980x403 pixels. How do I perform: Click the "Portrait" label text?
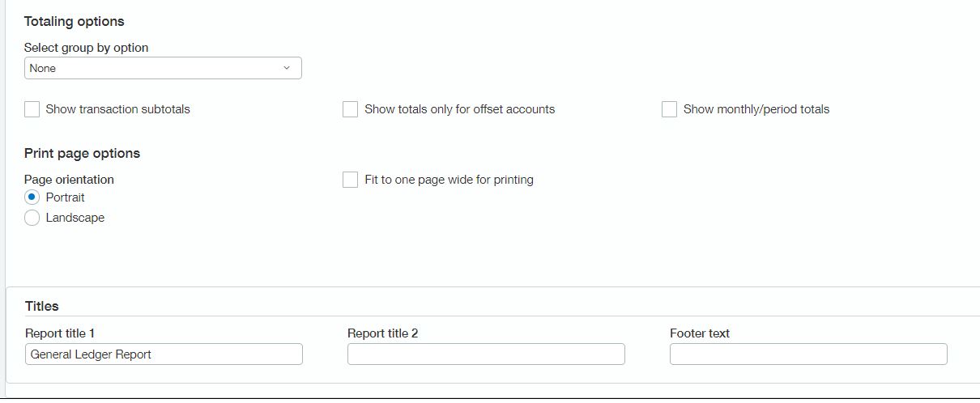(66, 197)
